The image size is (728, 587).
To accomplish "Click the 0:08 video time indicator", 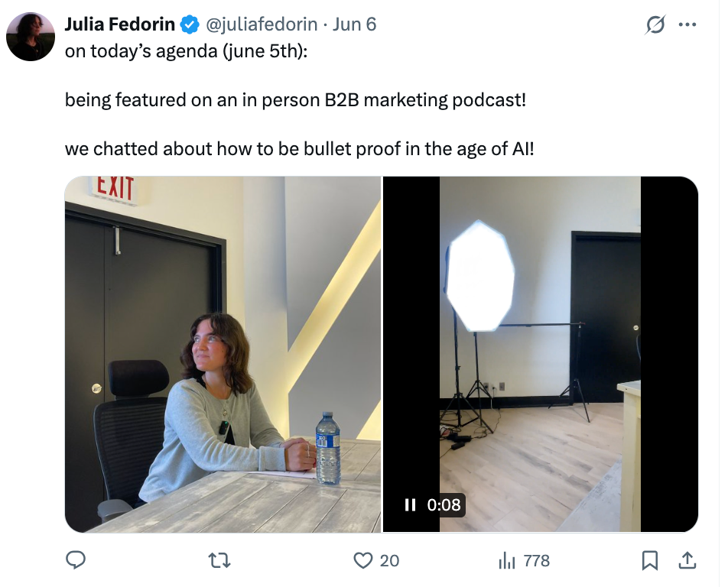I will (444, 504).
